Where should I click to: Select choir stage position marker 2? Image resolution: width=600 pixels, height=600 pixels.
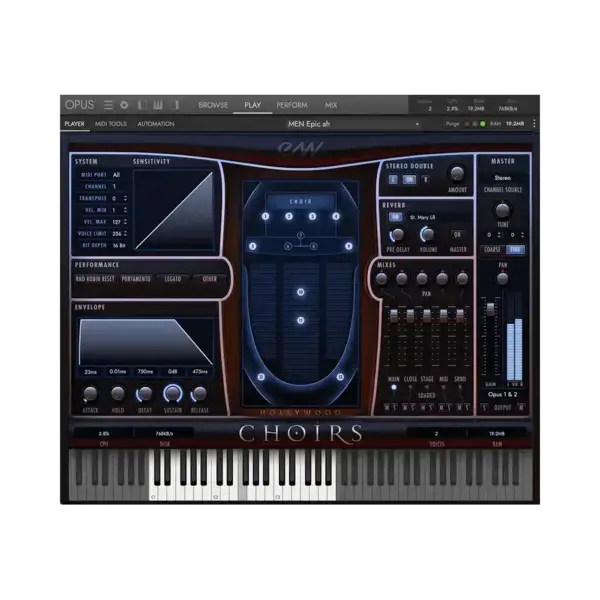pyautogui.click(x=289, y=216)
